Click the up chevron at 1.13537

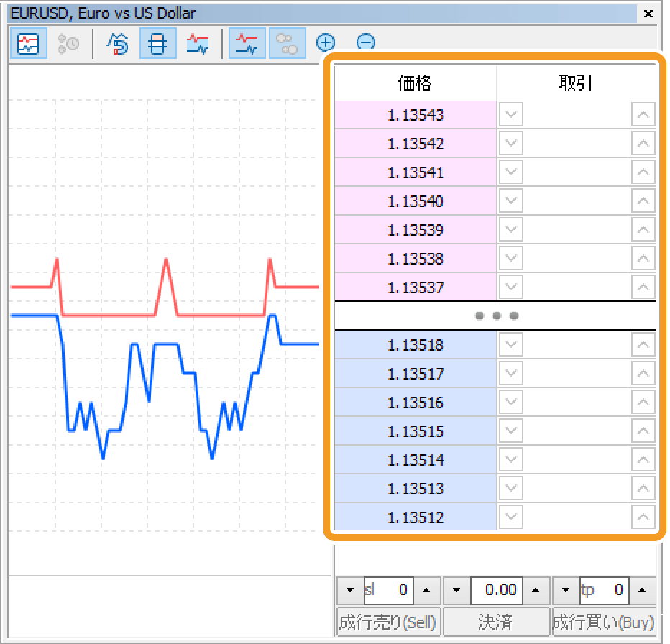(x=643, y=287)
